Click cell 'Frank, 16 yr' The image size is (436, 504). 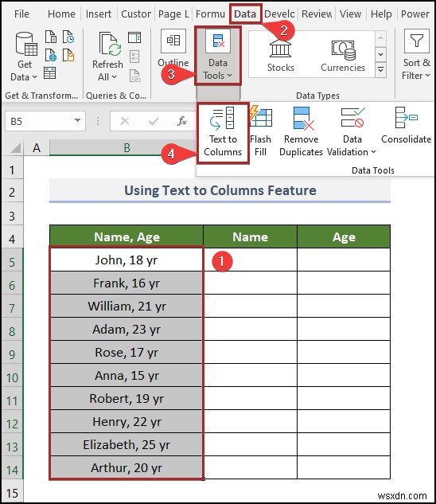(127, 283)
